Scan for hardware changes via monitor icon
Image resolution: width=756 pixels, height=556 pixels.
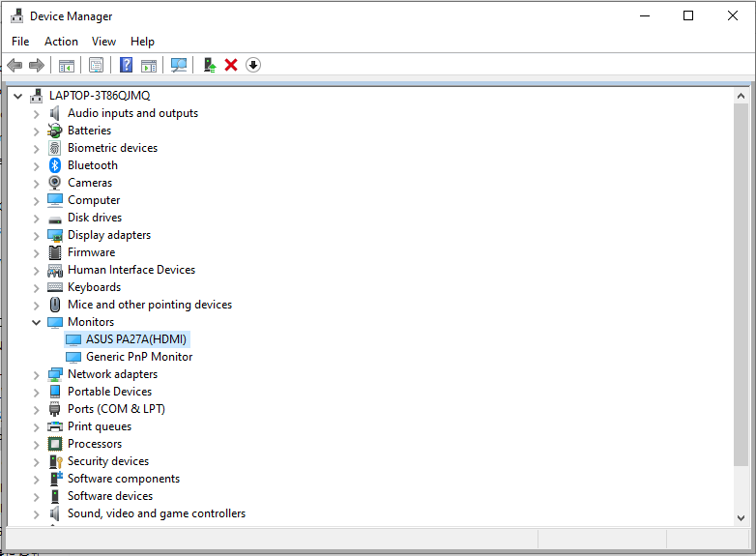coord(179,65)
